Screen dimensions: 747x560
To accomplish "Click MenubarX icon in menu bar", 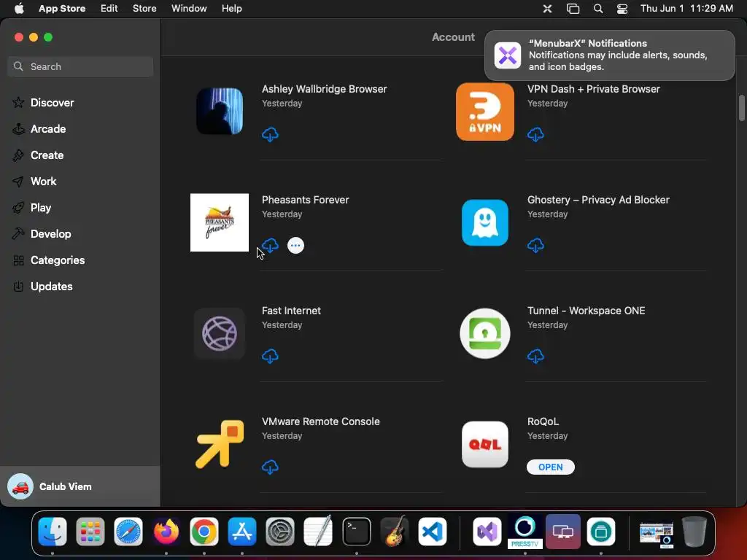I will (547, 9).
